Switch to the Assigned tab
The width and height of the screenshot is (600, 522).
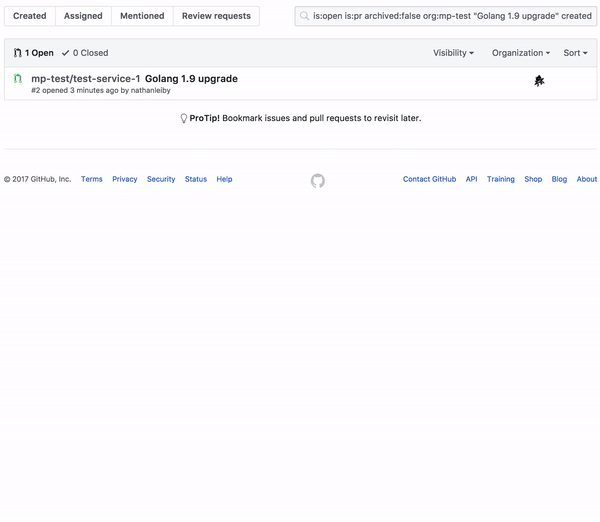(83, 16)
